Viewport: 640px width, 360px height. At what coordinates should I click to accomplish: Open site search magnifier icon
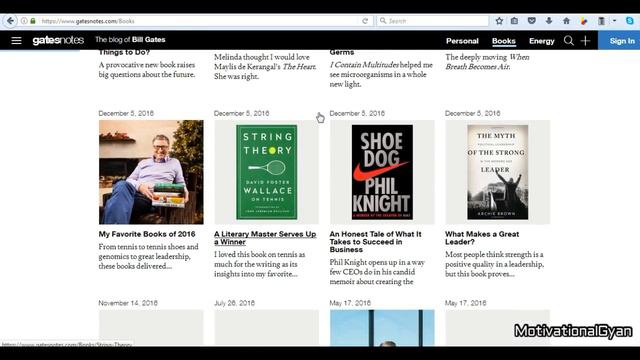[569, 40]
